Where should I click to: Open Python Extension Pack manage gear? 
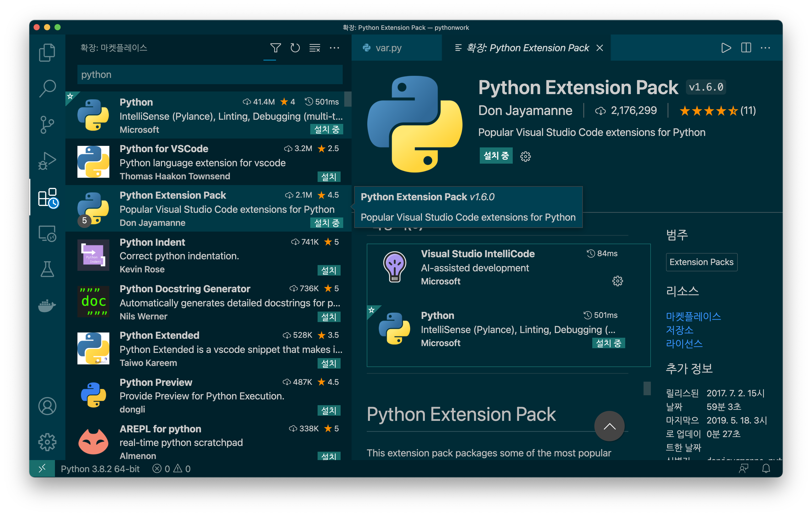coord(525,156)
